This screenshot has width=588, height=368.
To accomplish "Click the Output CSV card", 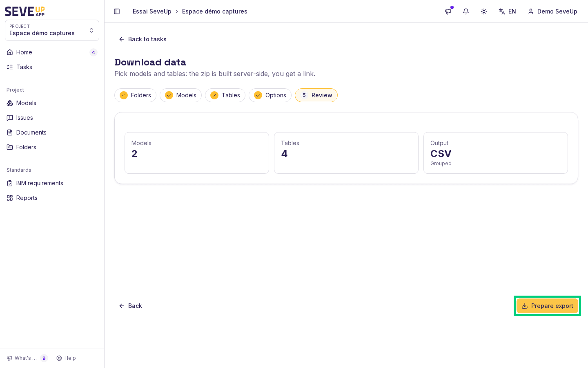I will pyautogui.click(x=496, y=153).
